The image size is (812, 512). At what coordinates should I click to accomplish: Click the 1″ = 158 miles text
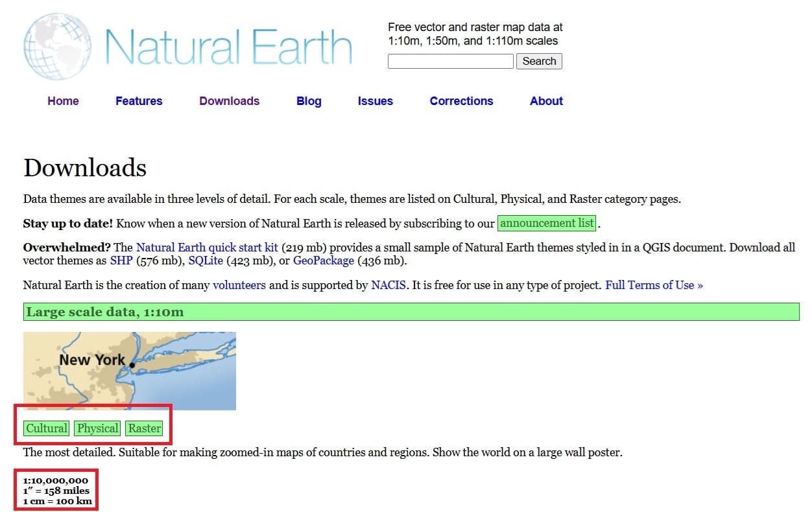[x=56, y=491]
